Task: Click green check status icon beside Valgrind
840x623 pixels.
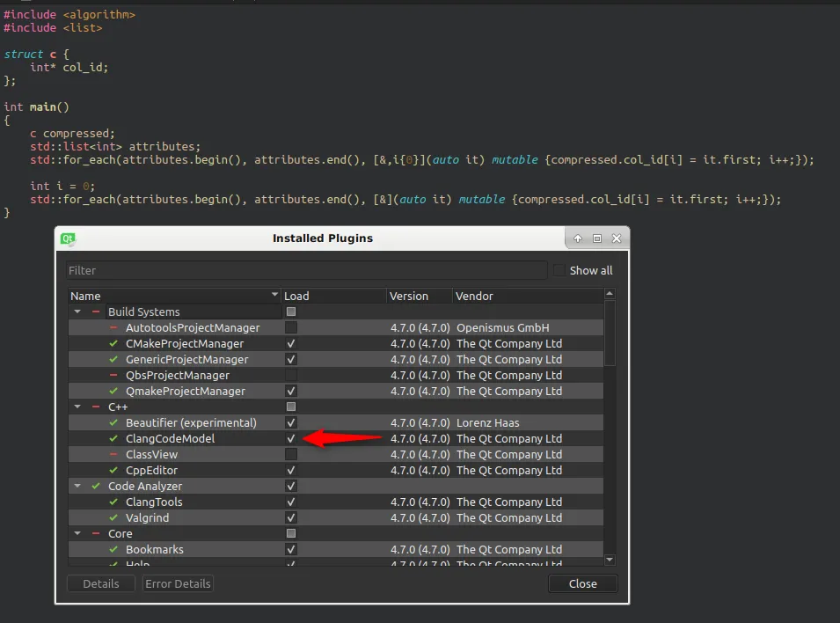Action: pos(113,517)
